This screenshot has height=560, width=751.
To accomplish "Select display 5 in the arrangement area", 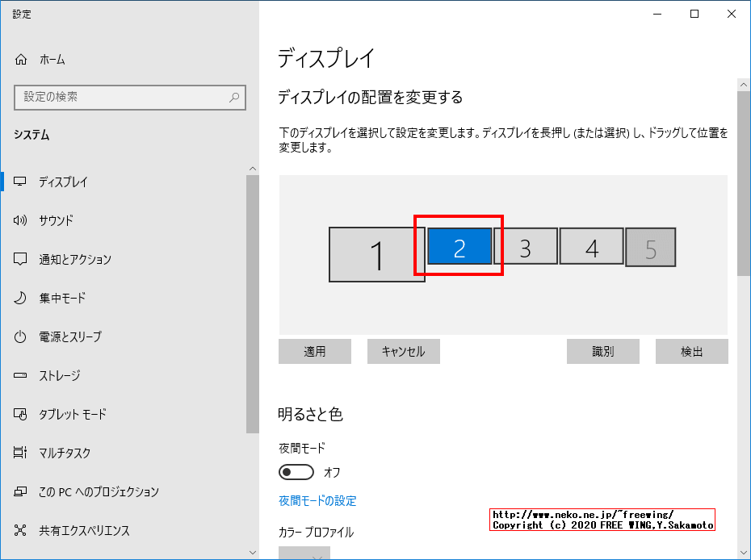I will tap(651, 247).
